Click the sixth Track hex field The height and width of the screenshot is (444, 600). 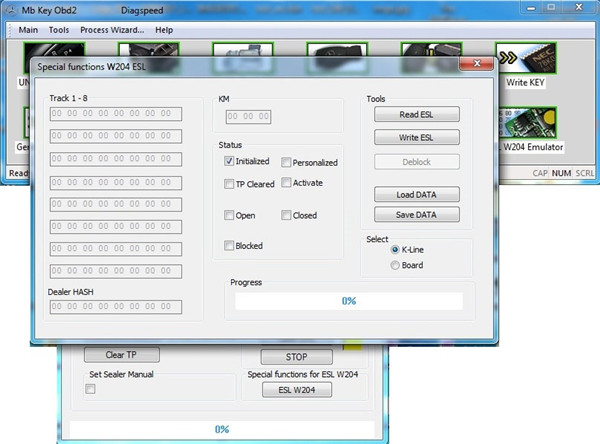pyautogui.click(x=116, y=227)
